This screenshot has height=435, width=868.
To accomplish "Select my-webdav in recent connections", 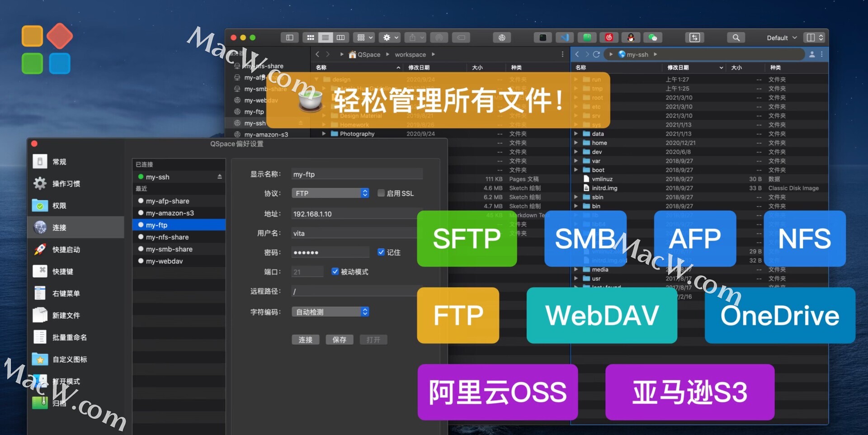I will coord(179,261).
